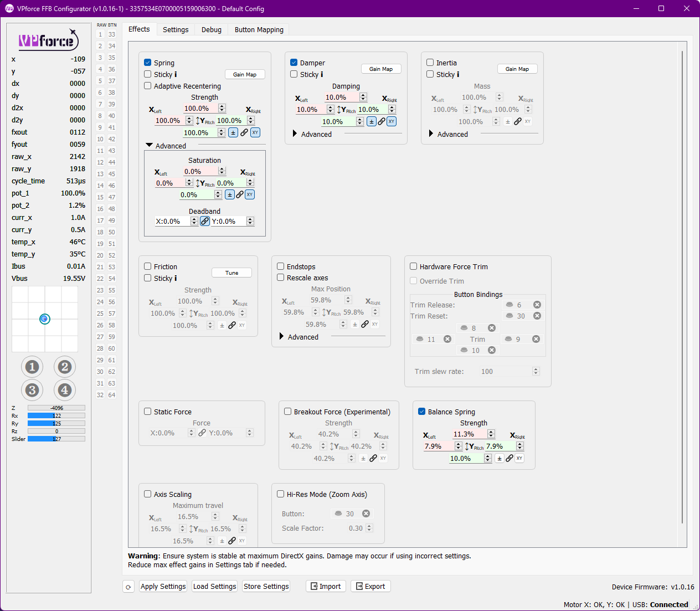Clear the trim up binding button 8
Screen dimensions: 700x611
491,328
